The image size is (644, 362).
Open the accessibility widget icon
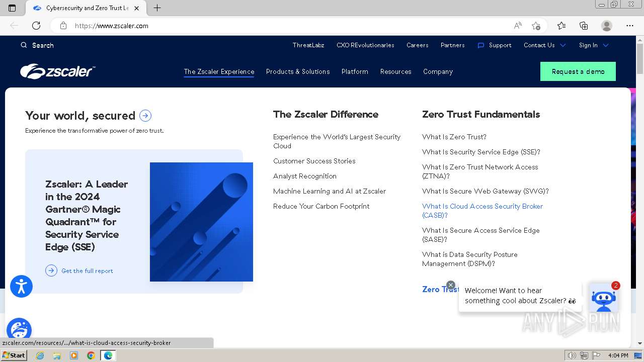[x=21, y=287]
